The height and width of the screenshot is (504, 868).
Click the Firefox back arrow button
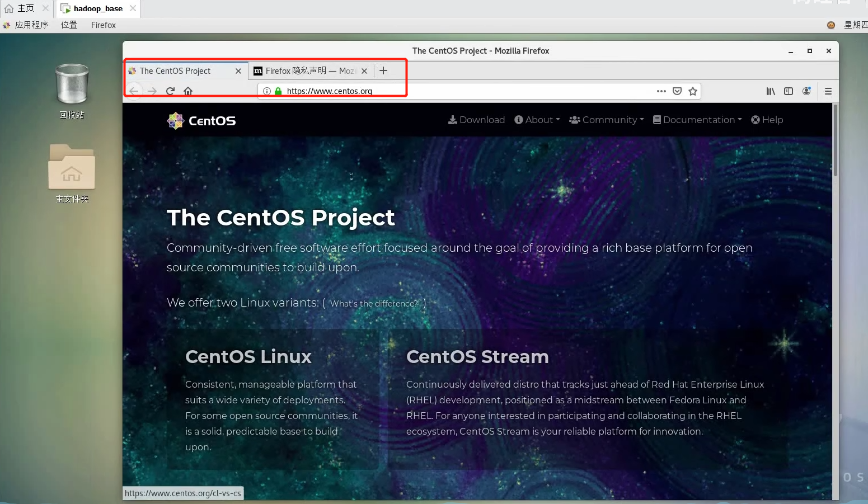pos(134,91)
